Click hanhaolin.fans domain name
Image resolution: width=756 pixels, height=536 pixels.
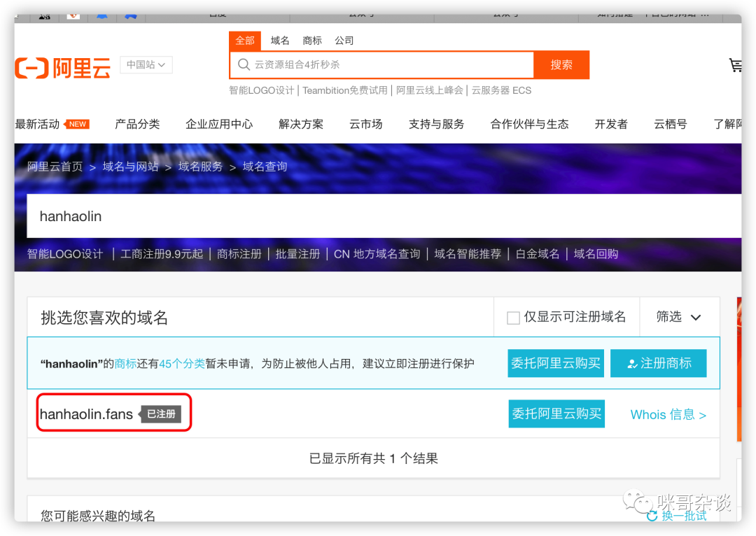point(86,414)
